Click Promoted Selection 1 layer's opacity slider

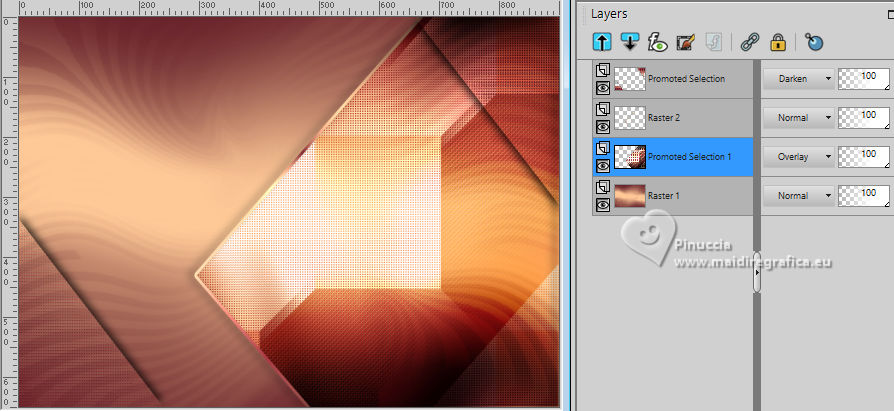coord(863,156)
